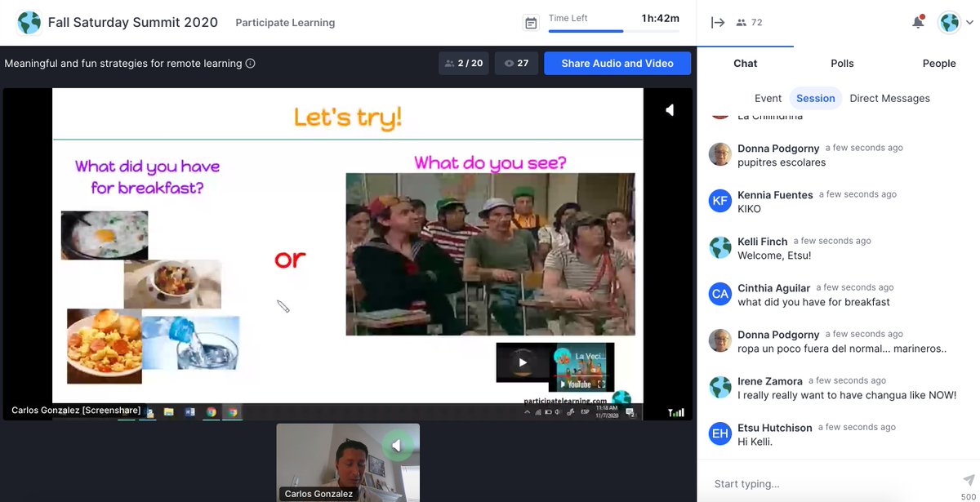This screenshot has height=502, width=980.
Task: Click Donna Podgorny's avatar on 'pupitres escolares' message
Action: pyautogui.click(x=720, y=154)
